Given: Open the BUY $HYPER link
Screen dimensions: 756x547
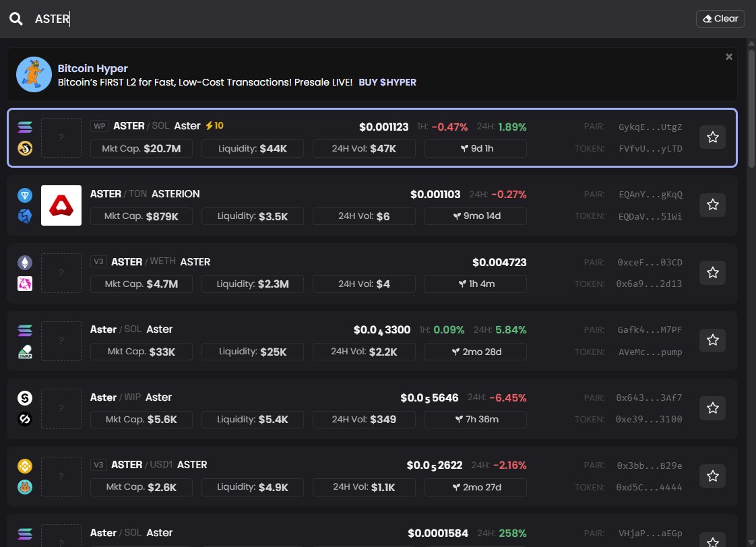Looking at the screenshot, I should pyautogui.click(x=387, y=82).
